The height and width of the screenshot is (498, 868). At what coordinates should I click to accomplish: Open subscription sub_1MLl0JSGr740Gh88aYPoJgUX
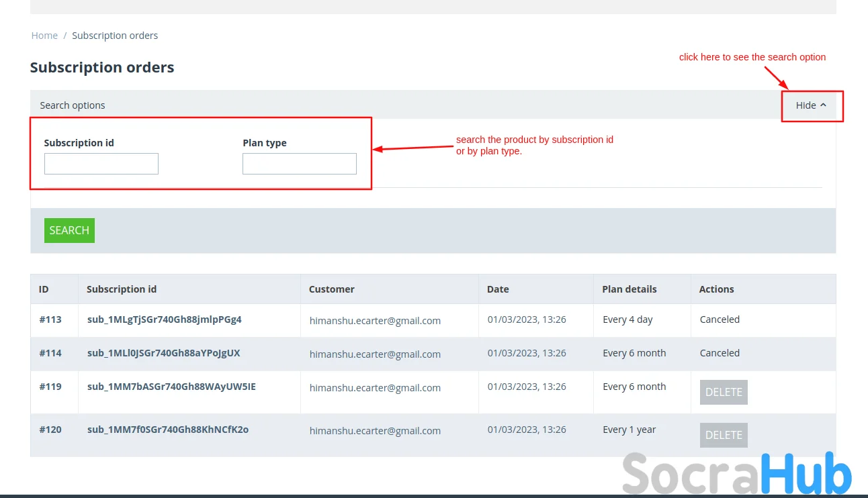coord(163,353)
